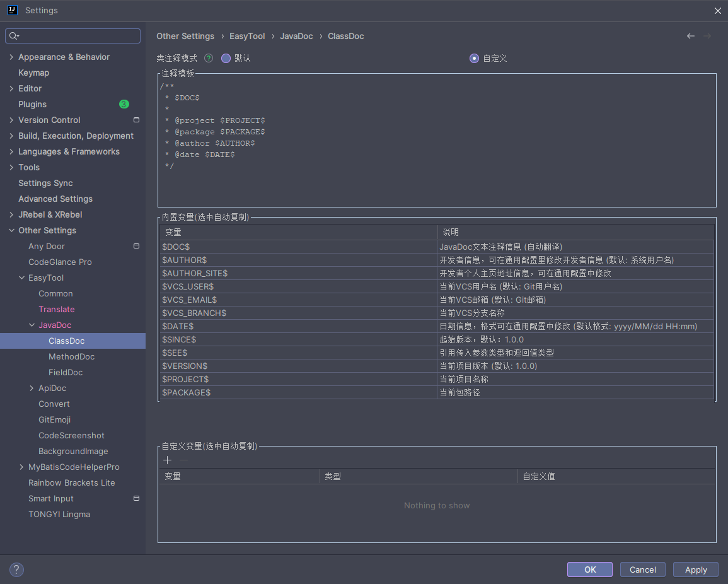
Task: Click the green Plugins update badge
Action: click(124, 104)
